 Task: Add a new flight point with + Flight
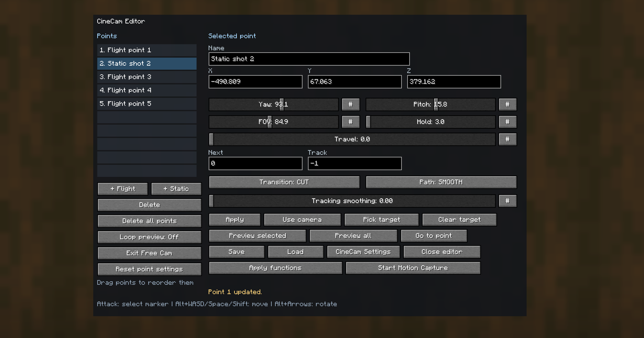pos(122,189)
